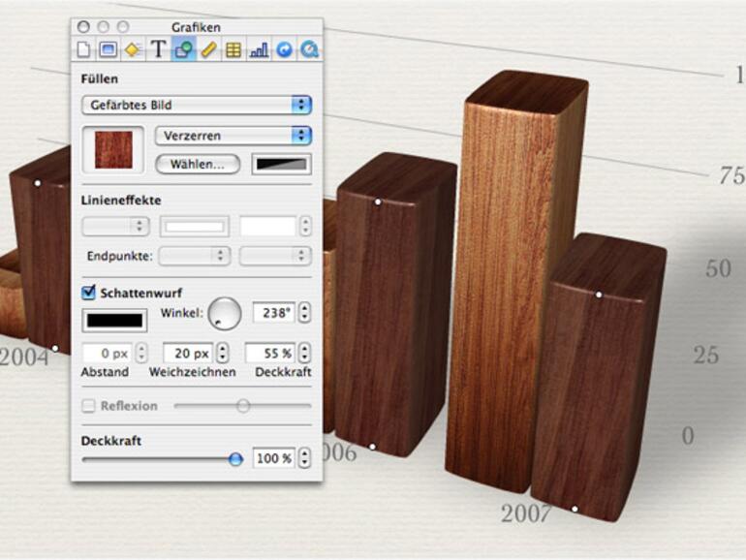Viewport: 746px width, 560px height.
Task: Click the Abstand stepper arrows
Action: coord(141,354)
